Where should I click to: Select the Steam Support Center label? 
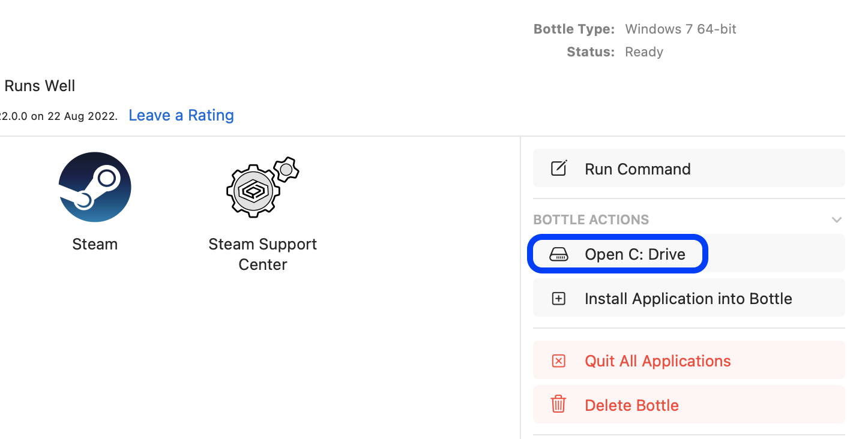[263, 254]
